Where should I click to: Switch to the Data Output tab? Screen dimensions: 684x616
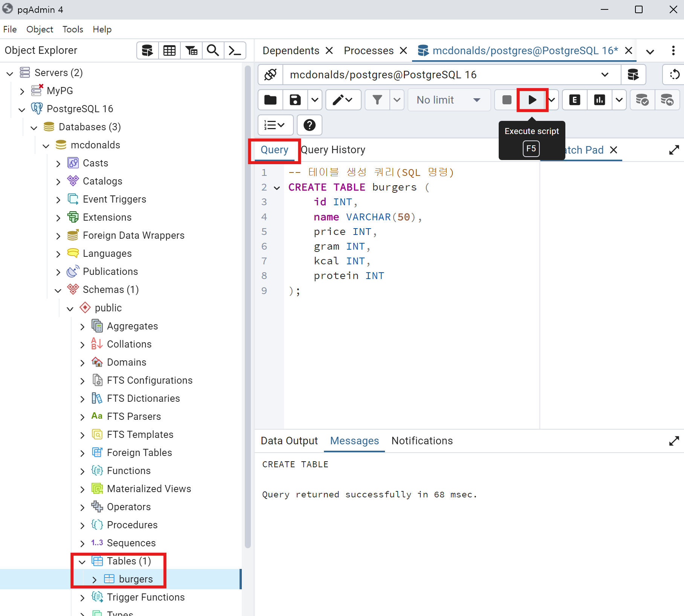click(x=289, y=441)
